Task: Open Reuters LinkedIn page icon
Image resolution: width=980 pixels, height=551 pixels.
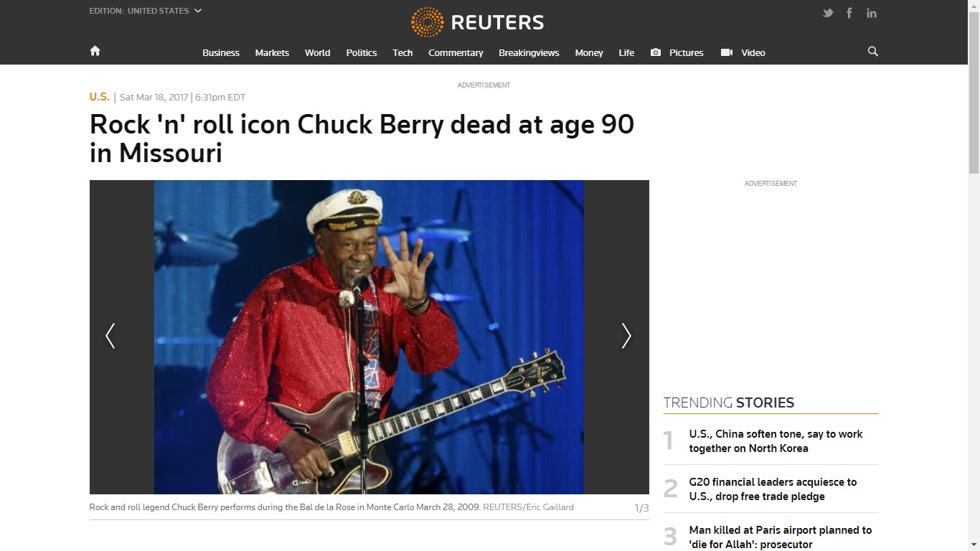Action: coord(872,13)
